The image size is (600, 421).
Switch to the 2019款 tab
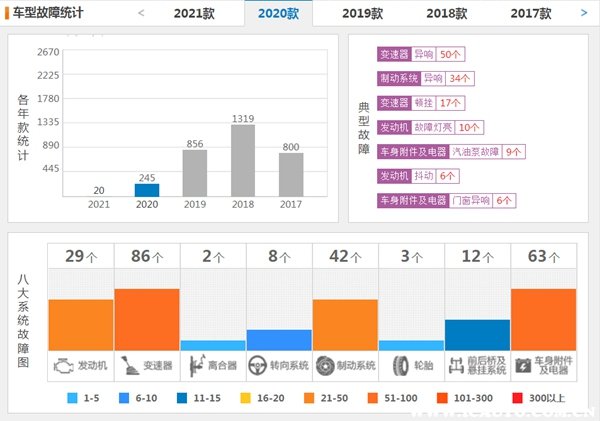point(362,14)
